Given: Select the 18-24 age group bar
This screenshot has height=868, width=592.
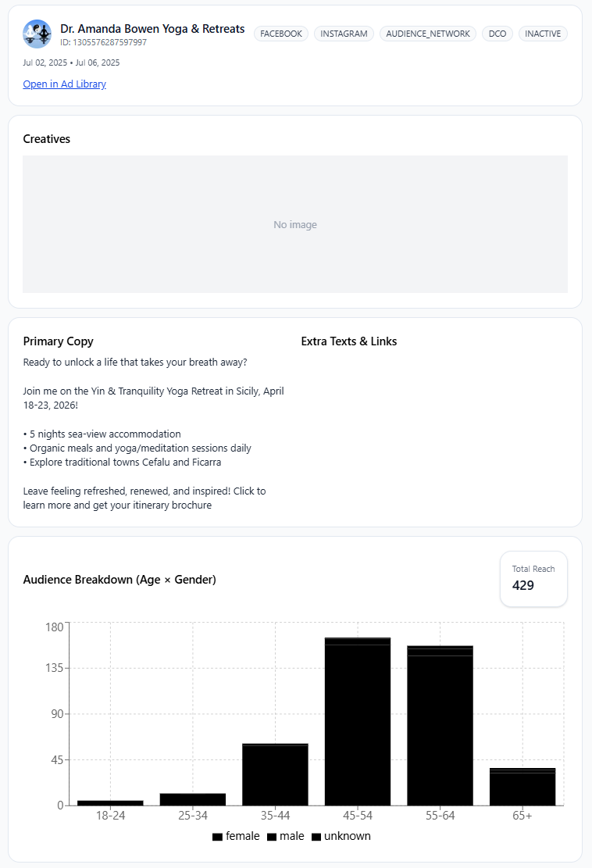Looking at the screenshot, I should coord(110,802).
